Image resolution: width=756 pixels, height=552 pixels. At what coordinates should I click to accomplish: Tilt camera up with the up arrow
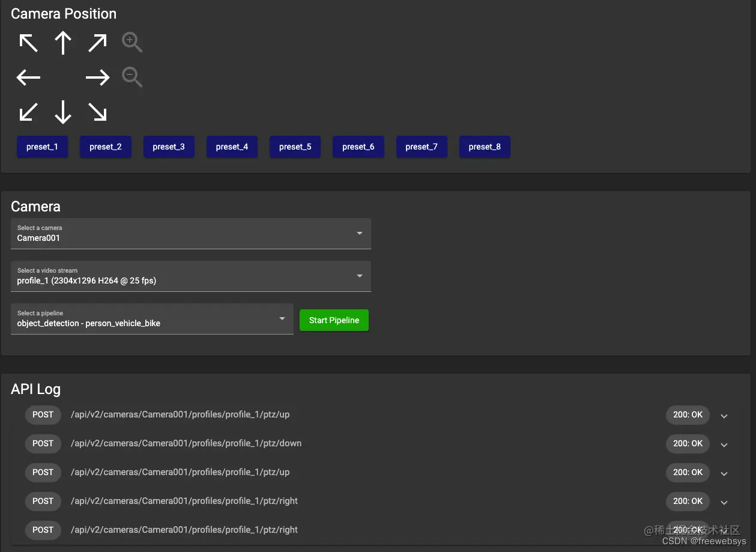click(63, 43)
